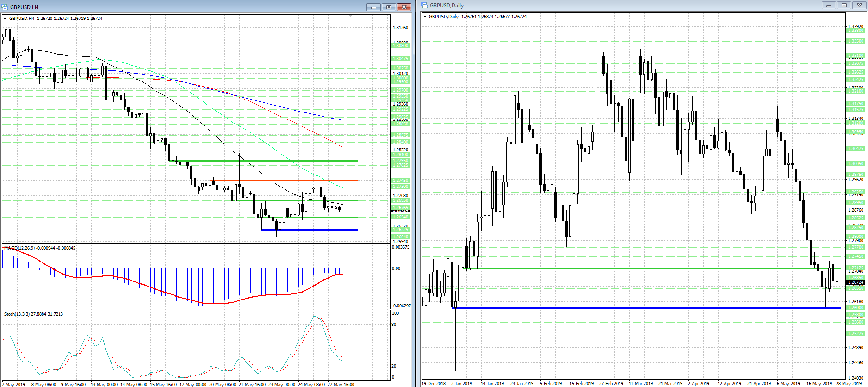The height and width of the screenshot is (387, 868).
Task: Click the GBPUSD,H4 window title text
Action: [25, 7]
